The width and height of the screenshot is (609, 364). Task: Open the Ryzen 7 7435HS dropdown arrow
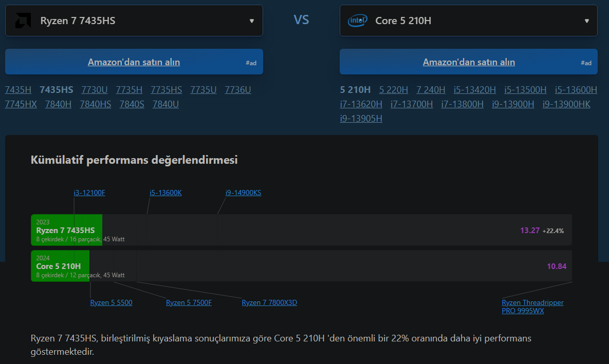pyautogui.click(x=252, y=21)
